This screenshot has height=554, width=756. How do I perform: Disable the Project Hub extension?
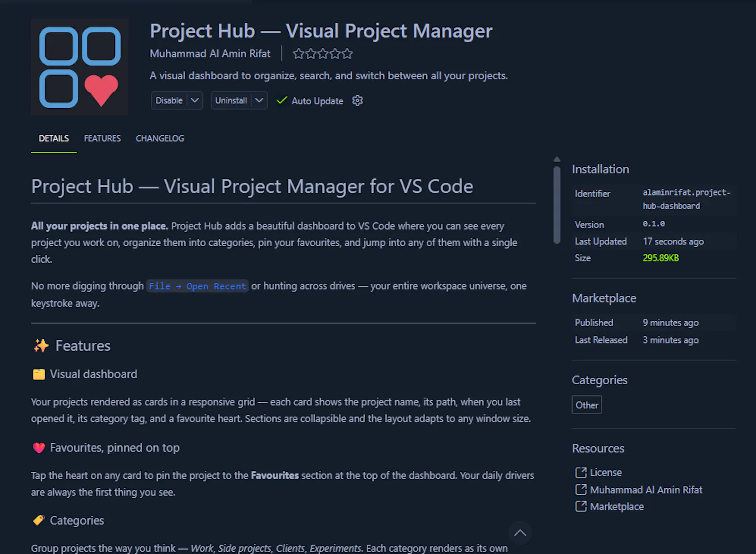pyautogui.click(x=169, y=100)
